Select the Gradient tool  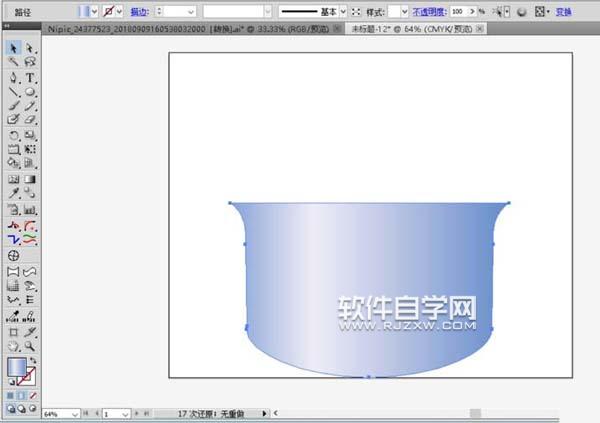pos(30,179)
